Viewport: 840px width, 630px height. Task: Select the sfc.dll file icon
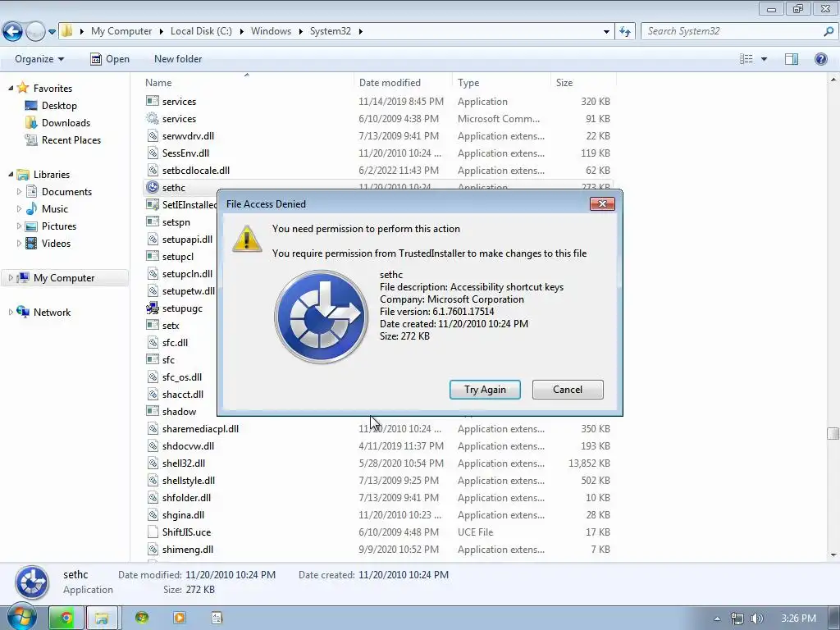(x=153, y=342)
